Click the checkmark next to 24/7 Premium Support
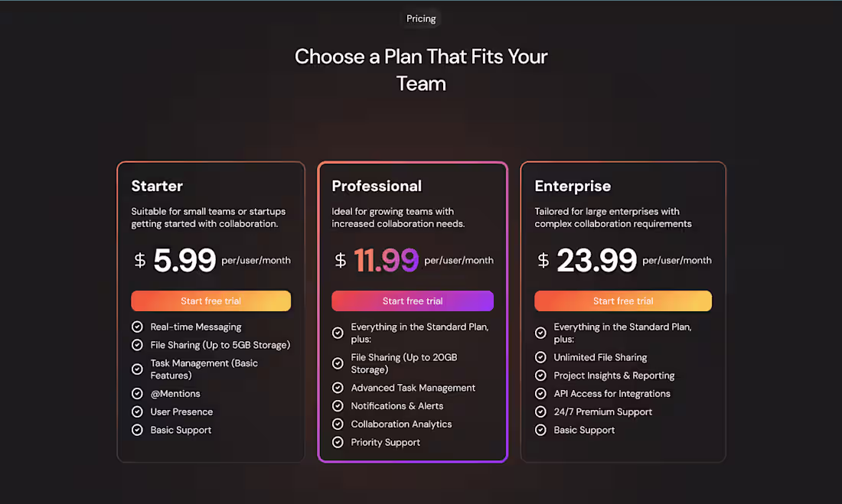The height and width of the screenshot is (504, 842). coord(541,411)
